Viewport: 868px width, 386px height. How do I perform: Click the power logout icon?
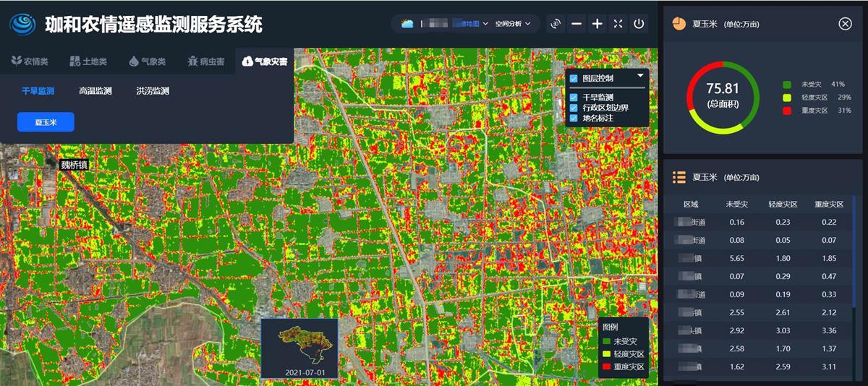coord(639,24)
